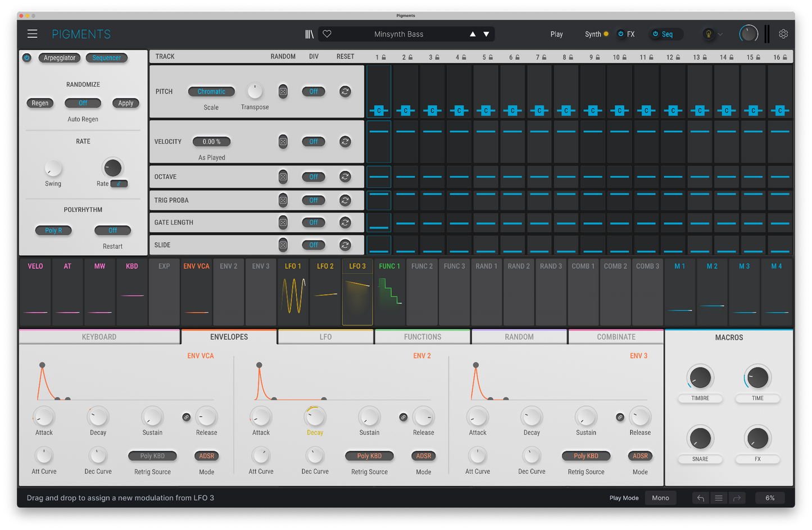Screen dimensions: 812x530
Task: Enable the Poly R polyrhythm toggle
Action: [53, 230]
